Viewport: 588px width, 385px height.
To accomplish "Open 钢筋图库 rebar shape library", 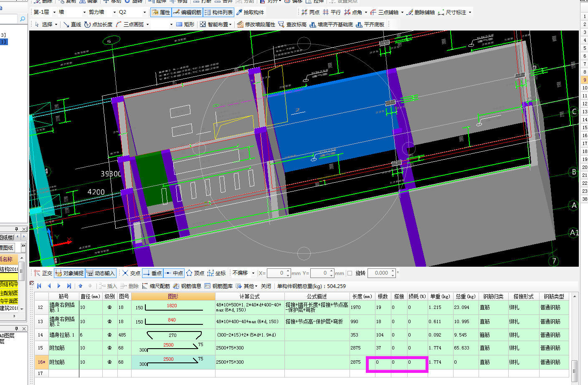I will [x=218, y=286].
